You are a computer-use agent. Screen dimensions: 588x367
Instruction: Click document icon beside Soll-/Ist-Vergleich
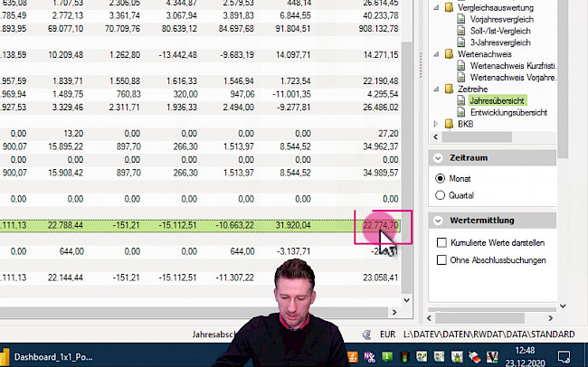[461, 31]
